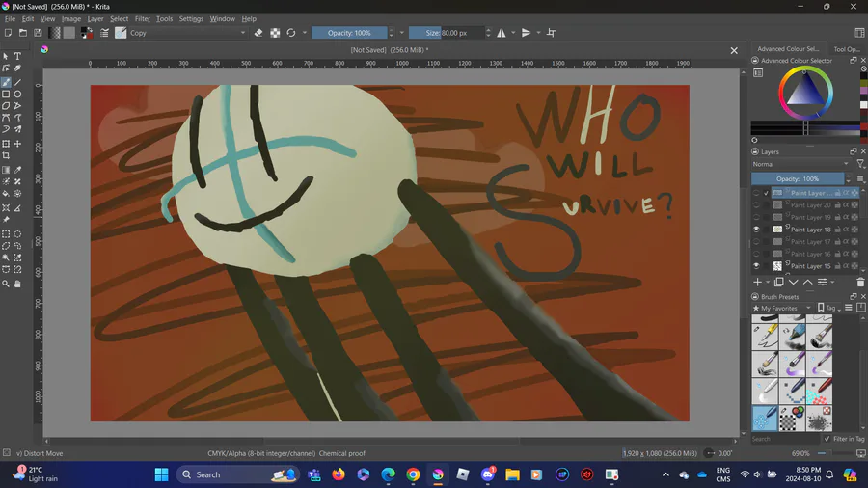Select the Colour Sampler eyedropper tool

[17, 170]
